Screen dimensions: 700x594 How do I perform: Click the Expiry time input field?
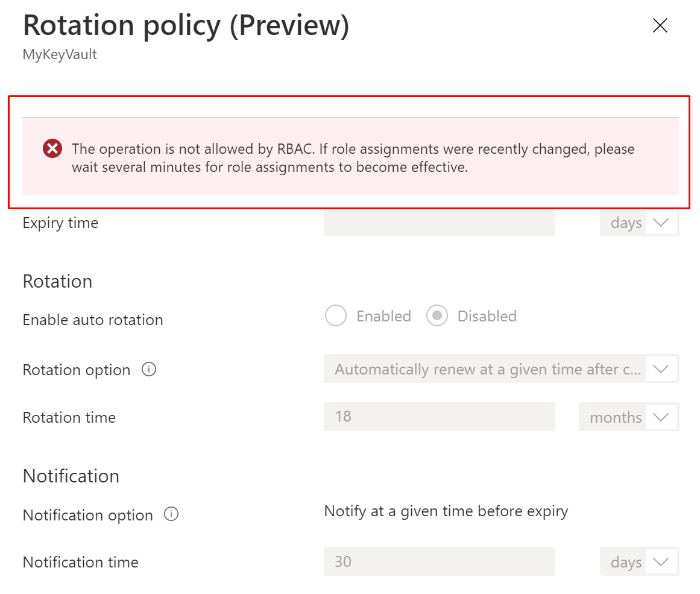tap(439, 223)
